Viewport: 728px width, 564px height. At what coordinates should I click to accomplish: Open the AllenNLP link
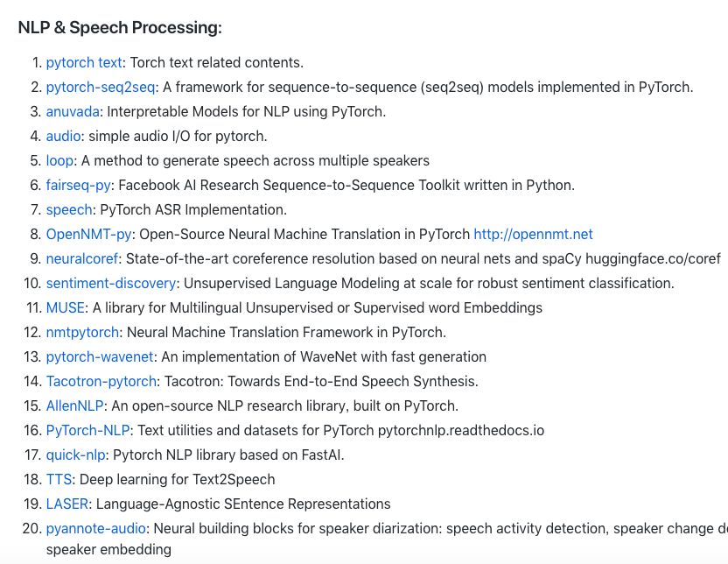point(75,406)
